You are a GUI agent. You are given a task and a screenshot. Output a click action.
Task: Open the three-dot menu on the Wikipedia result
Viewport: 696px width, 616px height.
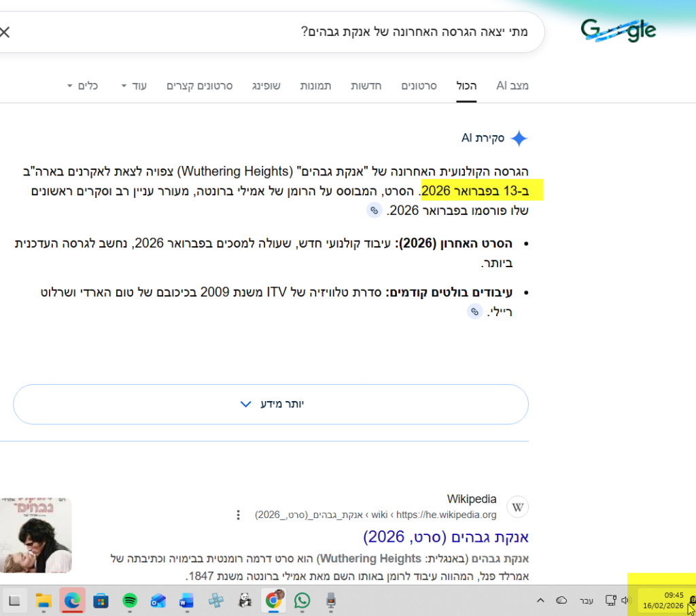pyautogui.click(x=238, y=515)
